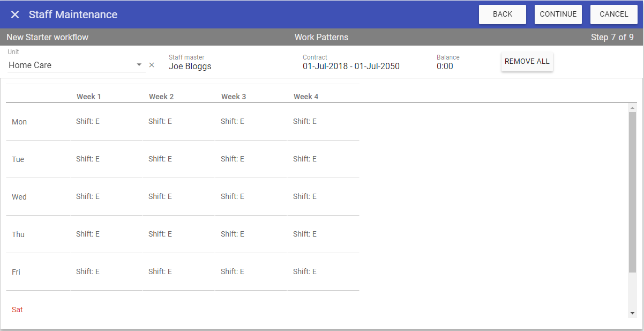Click the Week 2 column header
Screen dimensions: 644x331
(x=161, y=97)
